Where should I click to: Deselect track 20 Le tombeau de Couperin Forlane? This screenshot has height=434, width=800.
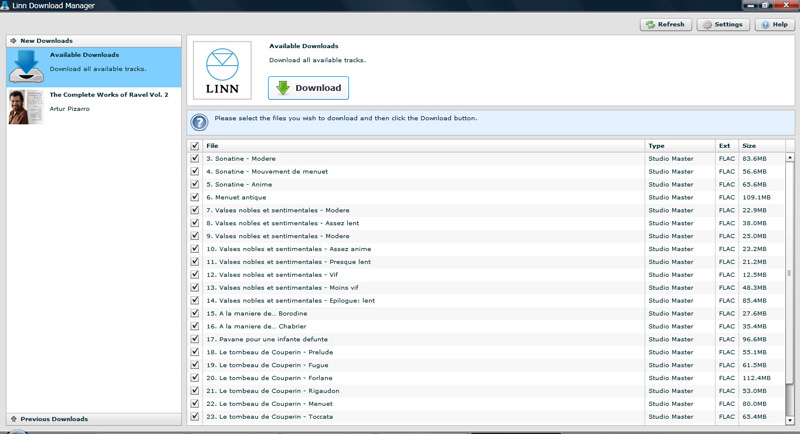tap(195, 378)
